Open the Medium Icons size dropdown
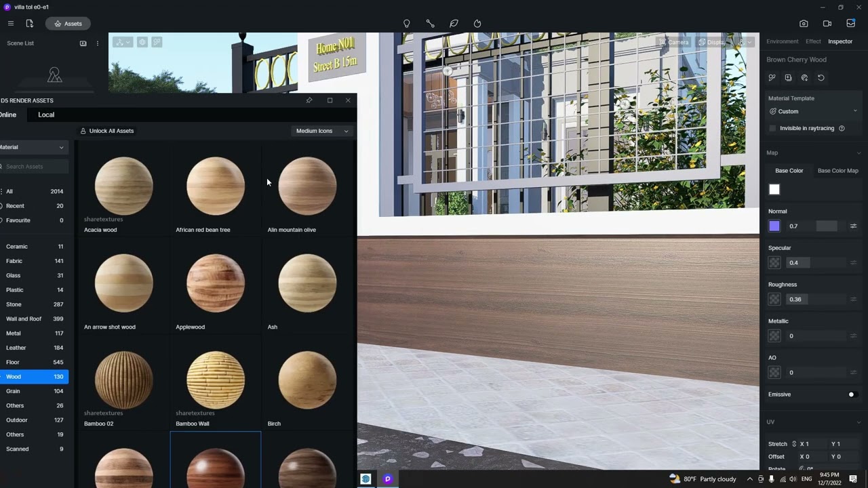 [322, 131]
